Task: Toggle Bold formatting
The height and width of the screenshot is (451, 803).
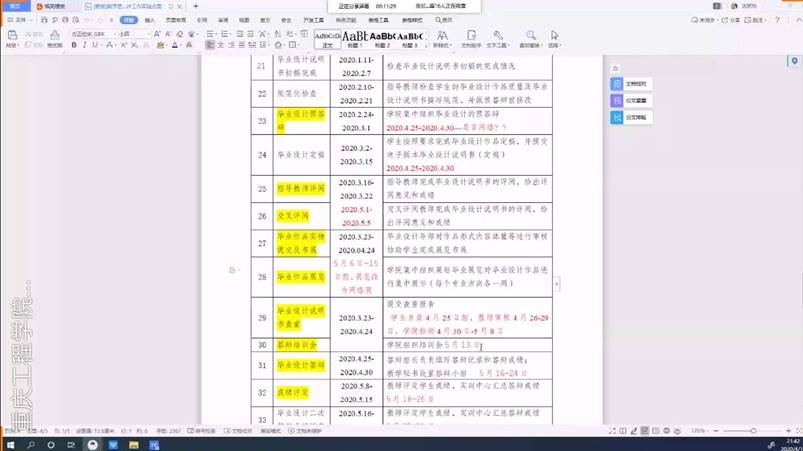Action: click(74, 45)
